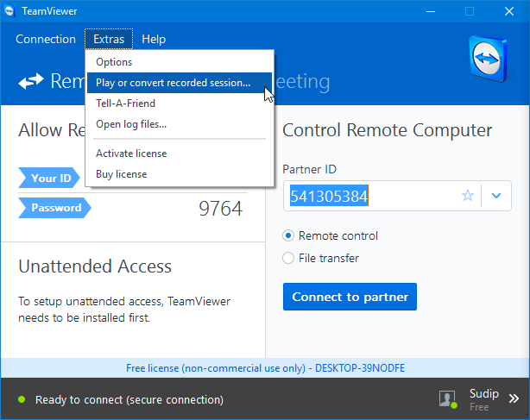Click the Your ID label
The height and width of the screenshot is (420, 530).
pos(49,178)
